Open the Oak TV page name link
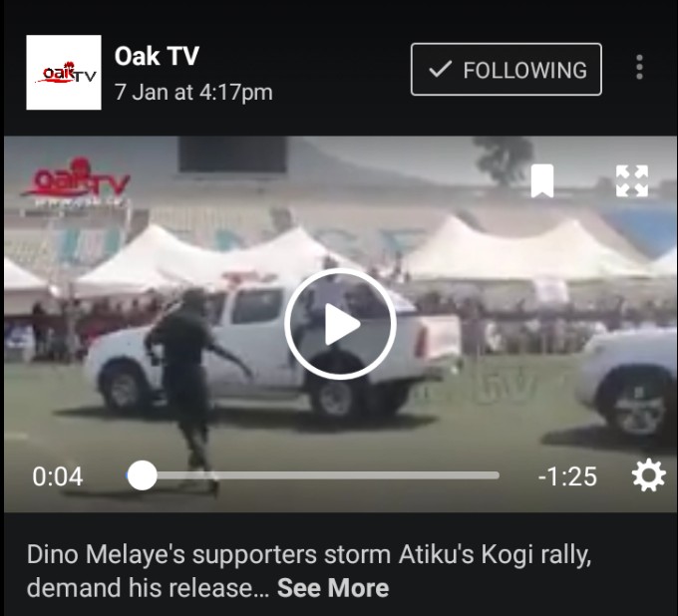 [157, 56]
